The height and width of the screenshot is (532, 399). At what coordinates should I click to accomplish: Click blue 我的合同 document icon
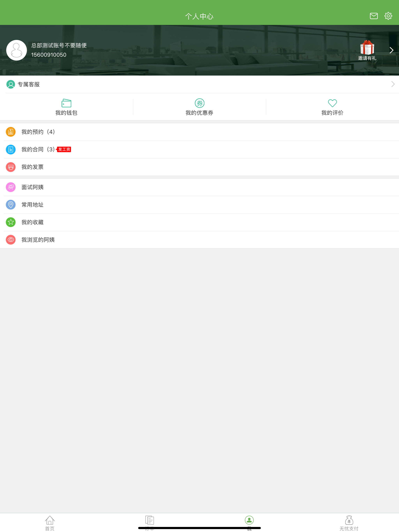coord(11,149)
